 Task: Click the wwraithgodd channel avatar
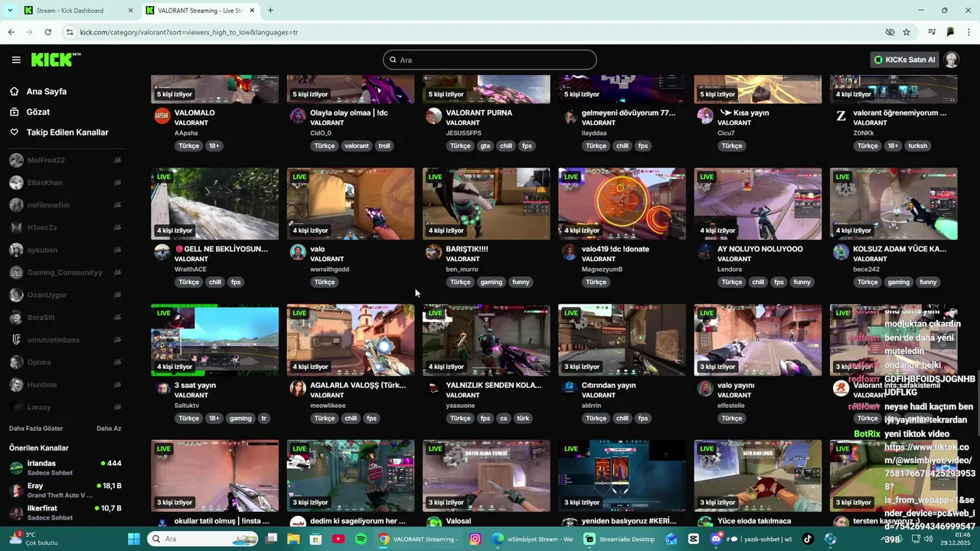(x=298, y=252)
